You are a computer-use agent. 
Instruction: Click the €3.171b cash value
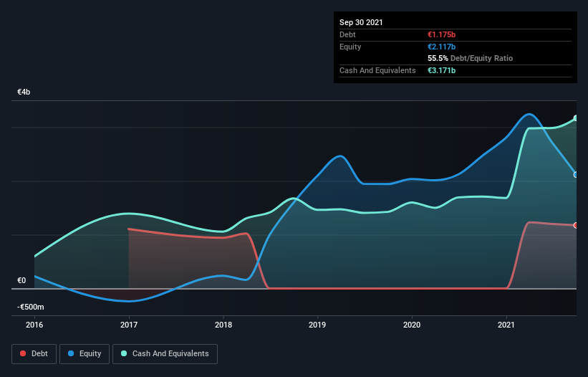click(x=441, y=70)
